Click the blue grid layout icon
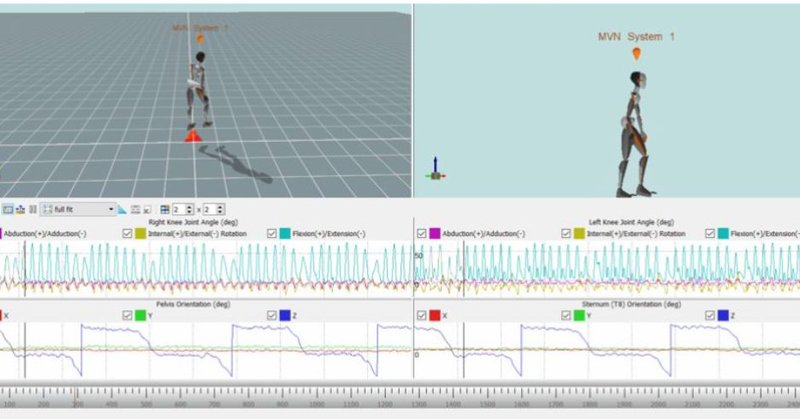This screenshot has height=419, width=800. [165, 209]
